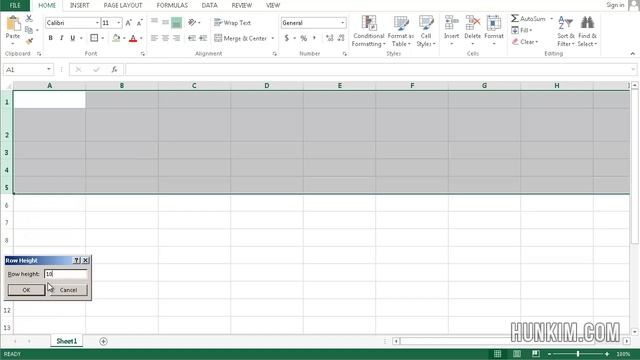The image size is (640, 360).
Task: Expand the Name Box dropdown arrow
Action: point(49,69)
